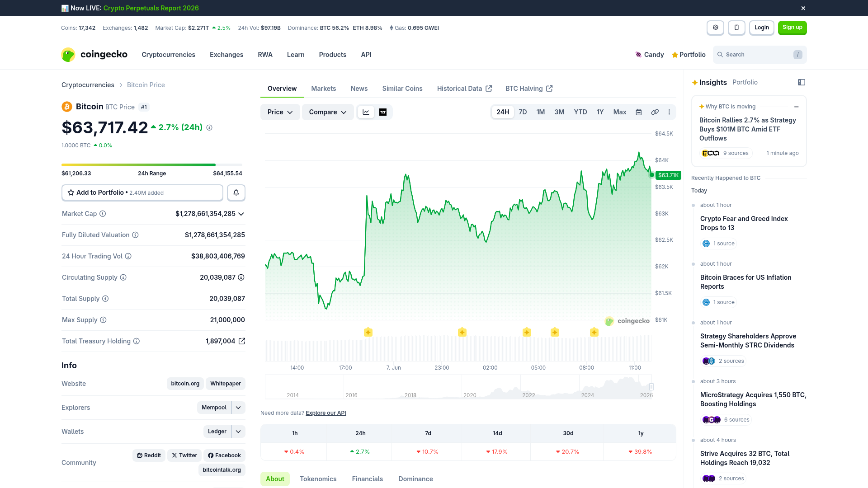The height and width of the screenshot is (488, 868).
Task: Switch to the News tab
Action: click(x=359, y=89)
